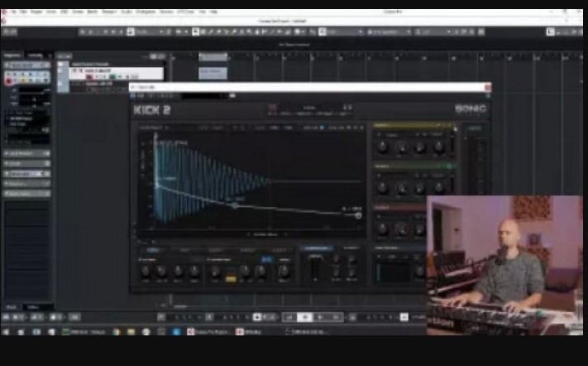Viewport: 588px width, 366px height.
Task: Open the quantize preset dropdown in the toolbar
Action: tap(433, 32)
